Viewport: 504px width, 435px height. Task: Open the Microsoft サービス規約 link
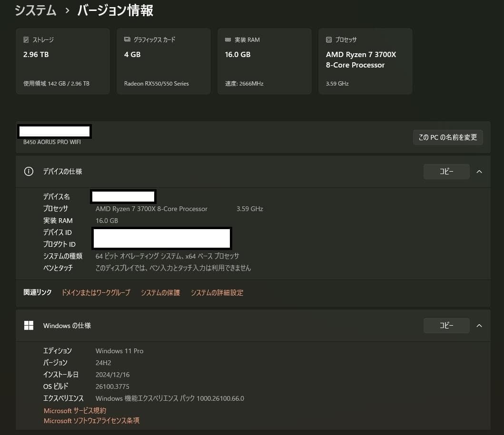(75, 410)
